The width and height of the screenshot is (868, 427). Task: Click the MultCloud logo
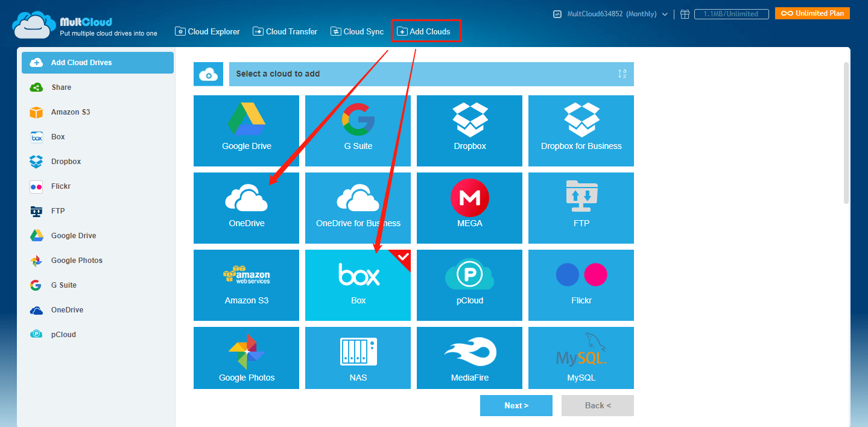(84, 25)
